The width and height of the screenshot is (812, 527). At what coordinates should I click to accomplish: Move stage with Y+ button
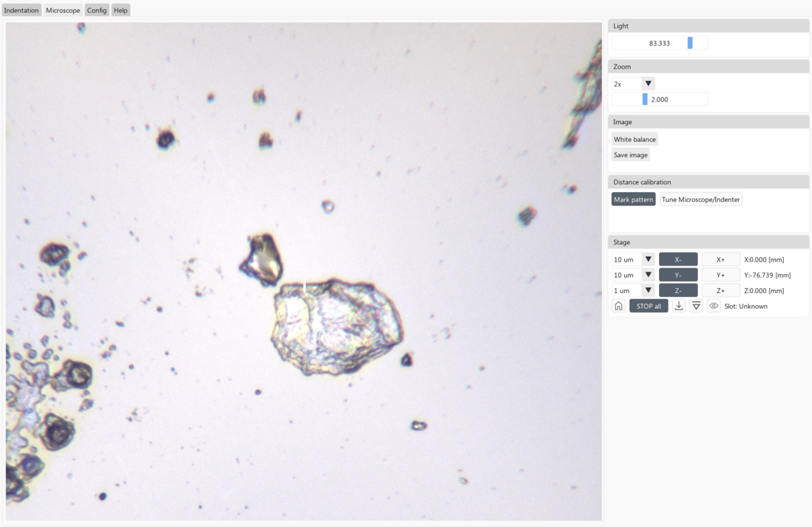point(721,274)
